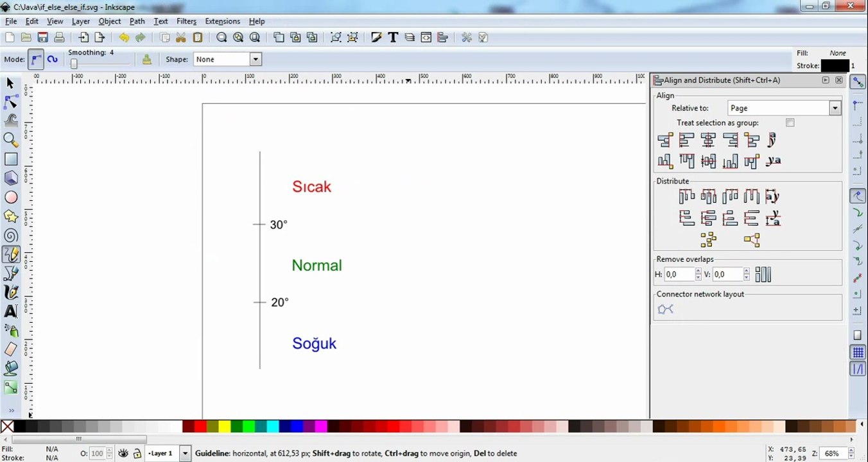Screen dimensions: 868x462
Task: Toggle Layer 1 visibility eye
Action: coord(123,453)
